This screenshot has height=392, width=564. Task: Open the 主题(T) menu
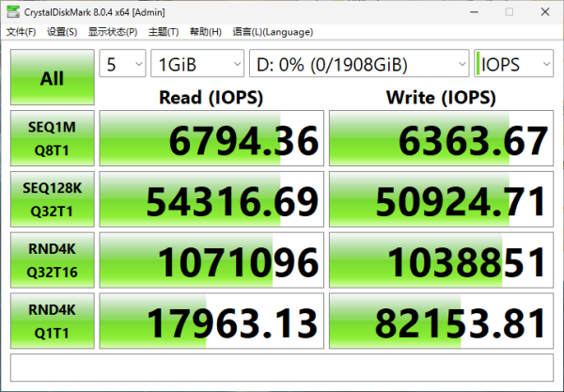click(164, 32)
